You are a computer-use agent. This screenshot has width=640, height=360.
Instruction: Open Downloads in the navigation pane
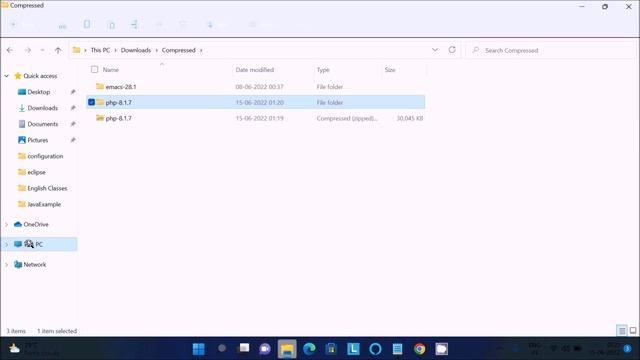coord(42,108)
